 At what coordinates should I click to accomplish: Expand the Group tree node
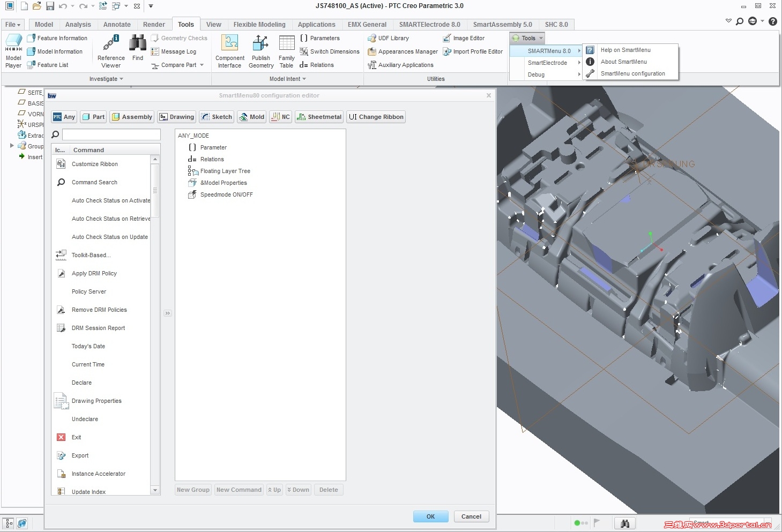pyautogui.click(x=12, y=146)
